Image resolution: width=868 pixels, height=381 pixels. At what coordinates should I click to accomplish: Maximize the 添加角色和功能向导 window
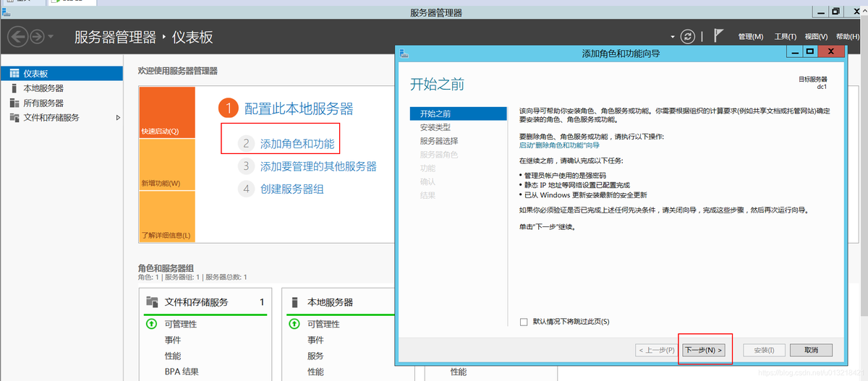coord(810,52)
